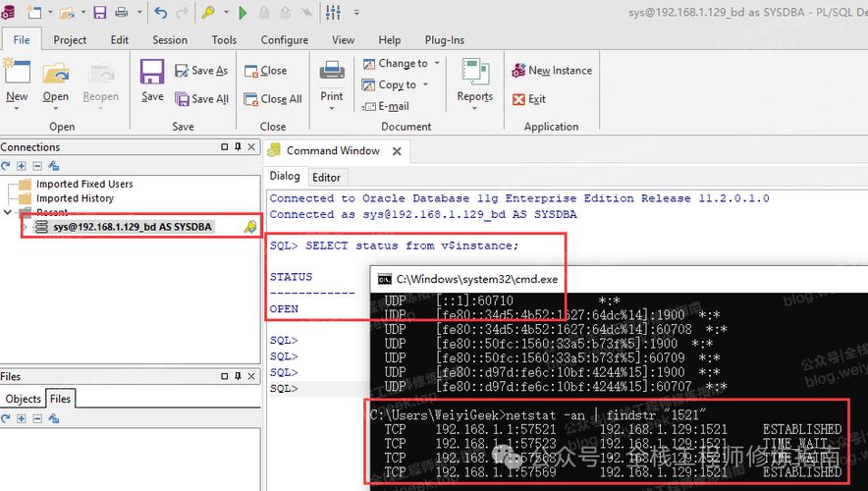The width and height of the screenshot is (868, 491).
Task: Click the Print icon in quick access toolbar
Action: (x=122, y=12)
